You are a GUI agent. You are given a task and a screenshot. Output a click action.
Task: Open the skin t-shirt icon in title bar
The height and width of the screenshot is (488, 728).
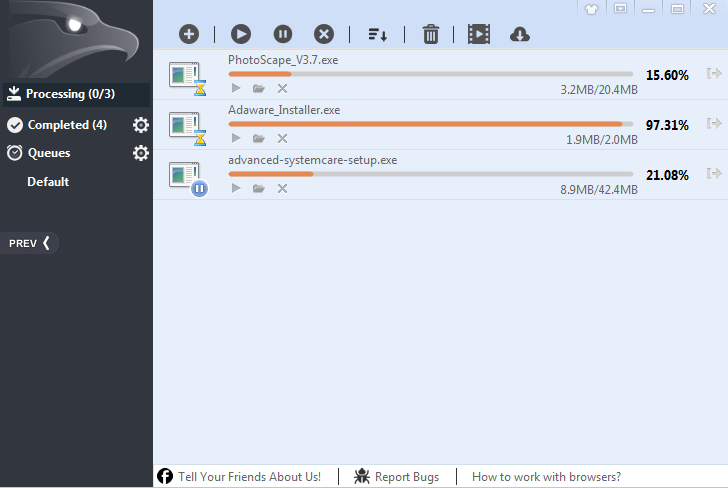pos(592,9)
